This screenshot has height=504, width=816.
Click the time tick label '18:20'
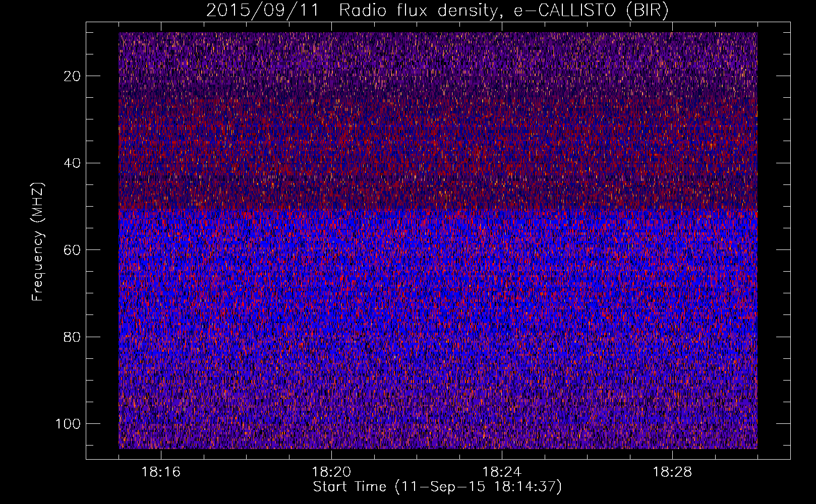(331, 472)
